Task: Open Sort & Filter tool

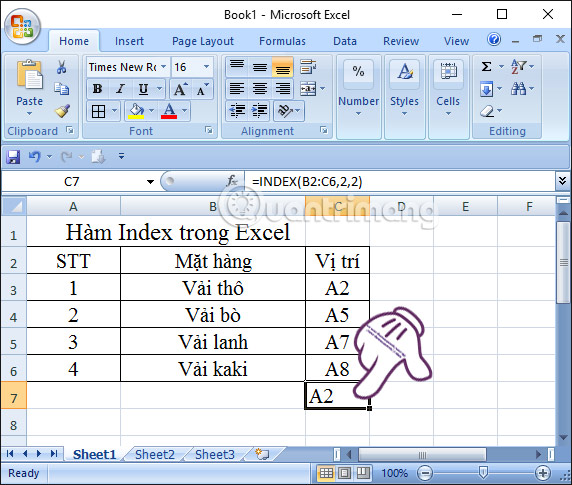Action: click(x=518, y=66)
